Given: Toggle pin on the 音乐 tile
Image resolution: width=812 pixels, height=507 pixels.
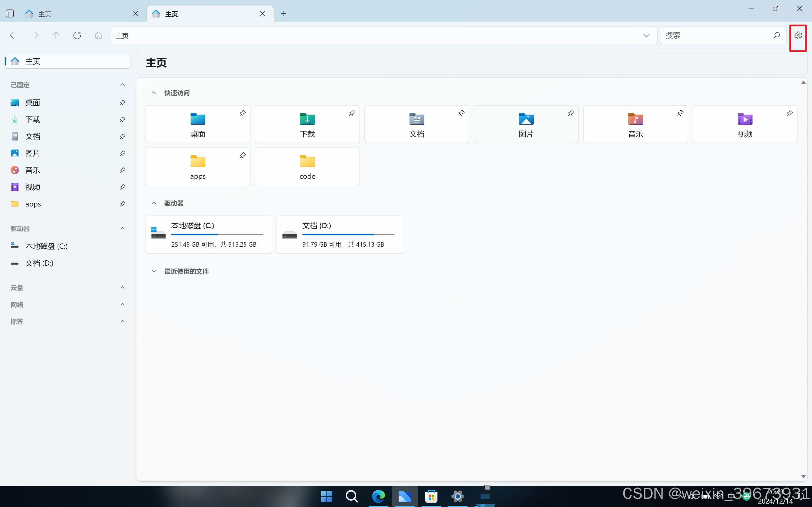Looking at the screenshot, I should tap(680, 113).
